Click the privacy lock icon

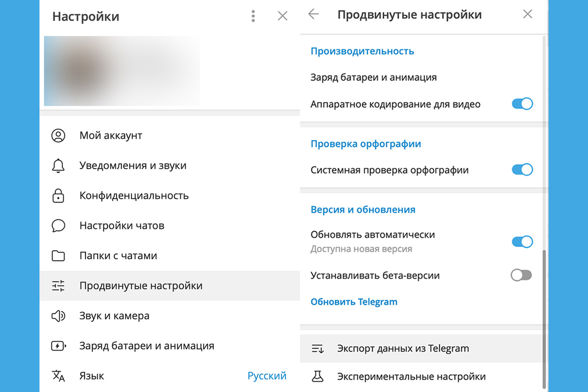tap(58, 196)
